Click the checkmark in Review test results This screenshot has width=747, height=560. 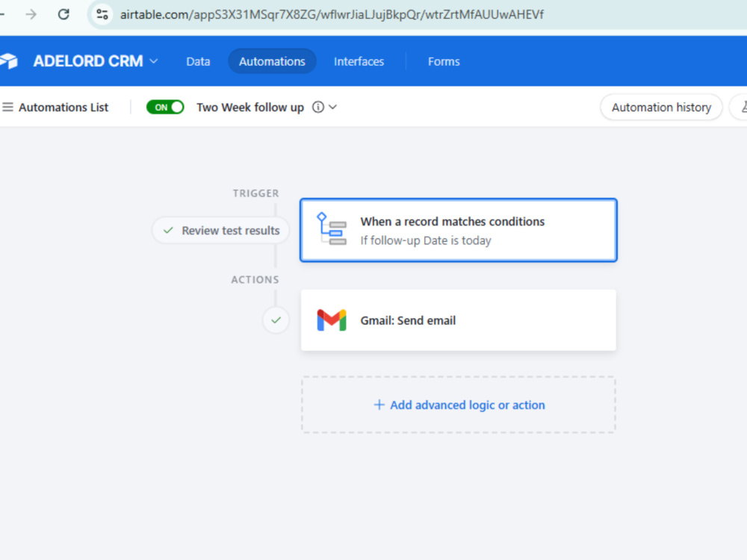(x=167, y=231)
